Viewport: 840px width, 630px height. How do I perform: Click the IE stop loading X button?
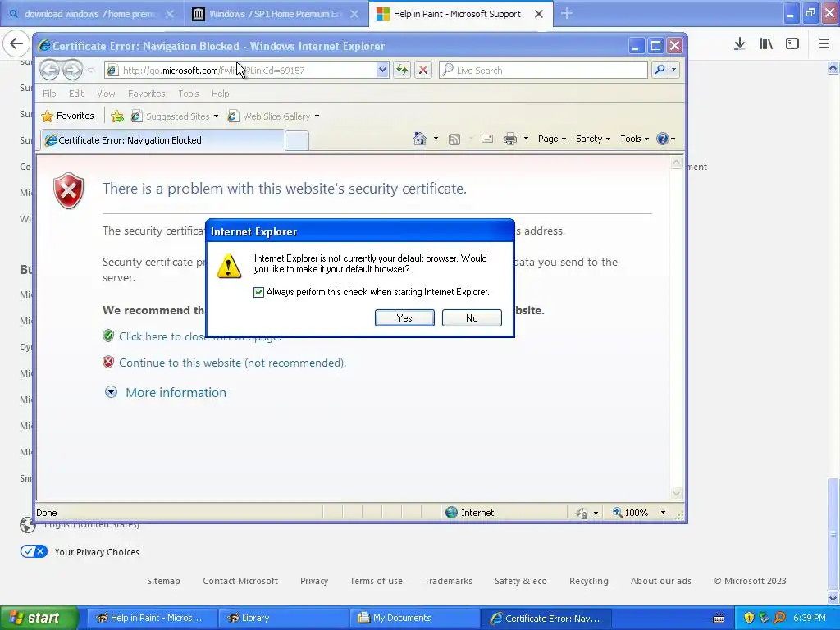point(423,71)
